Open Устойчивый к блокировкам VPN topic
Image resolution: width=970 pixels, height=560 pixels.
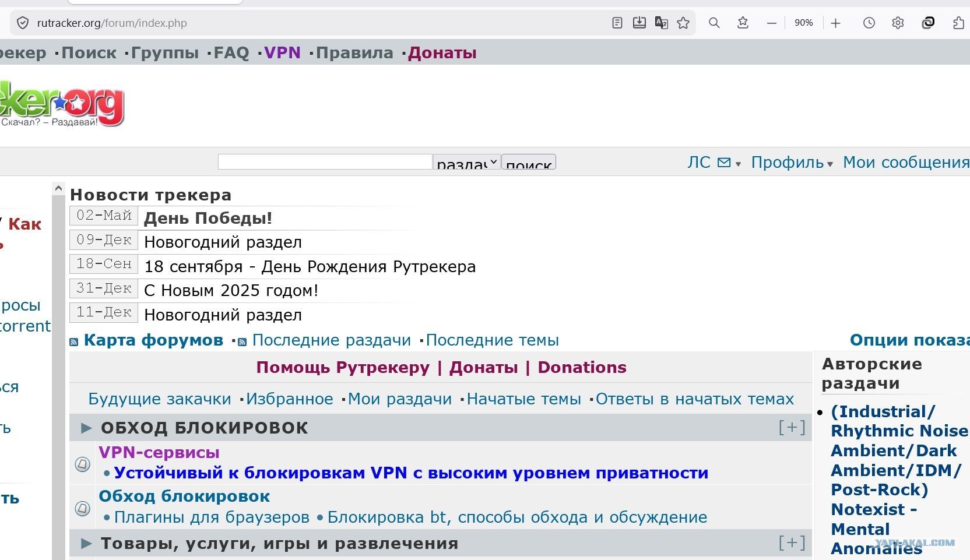[x=412, y=473]
